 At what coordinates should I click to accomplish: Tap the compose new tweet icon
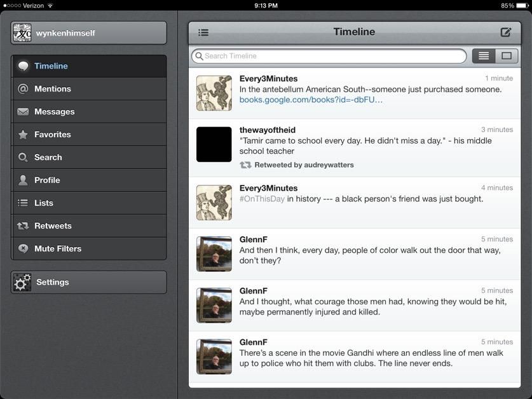coord(505,32)
